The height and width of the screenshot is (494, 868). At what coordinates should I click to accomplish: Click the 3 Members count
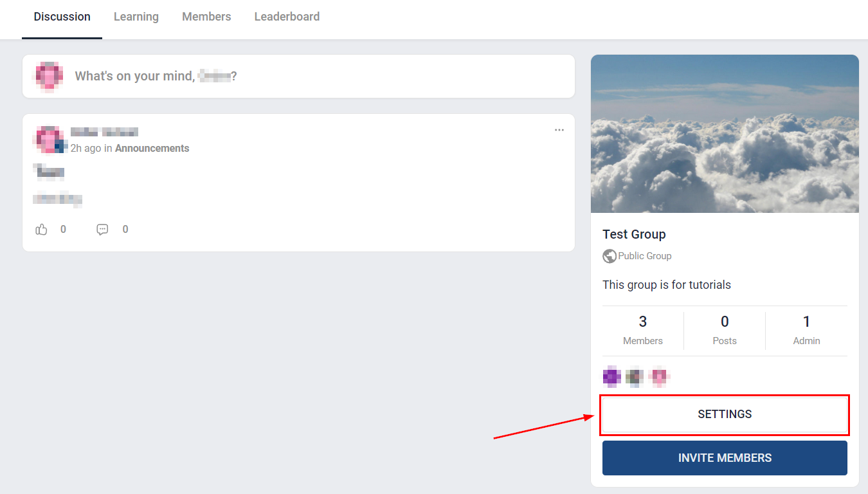pyautogui.click(x=643, y=330)
